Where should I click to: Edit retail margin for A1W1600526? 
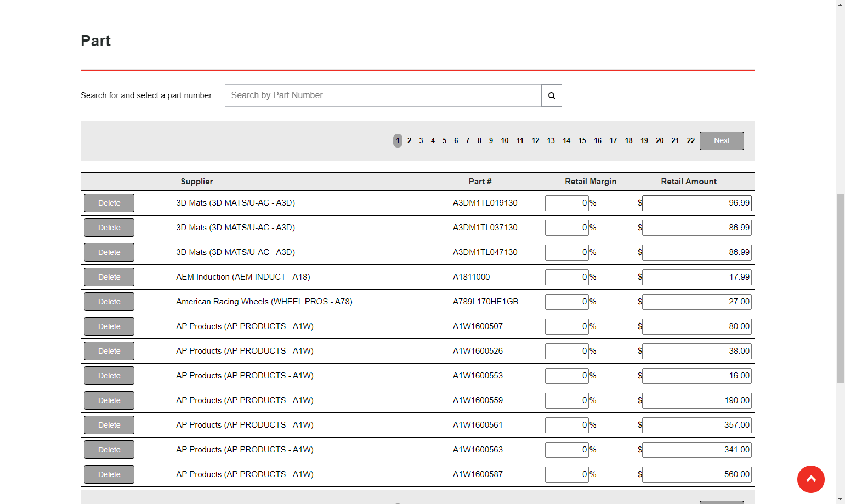566,351
